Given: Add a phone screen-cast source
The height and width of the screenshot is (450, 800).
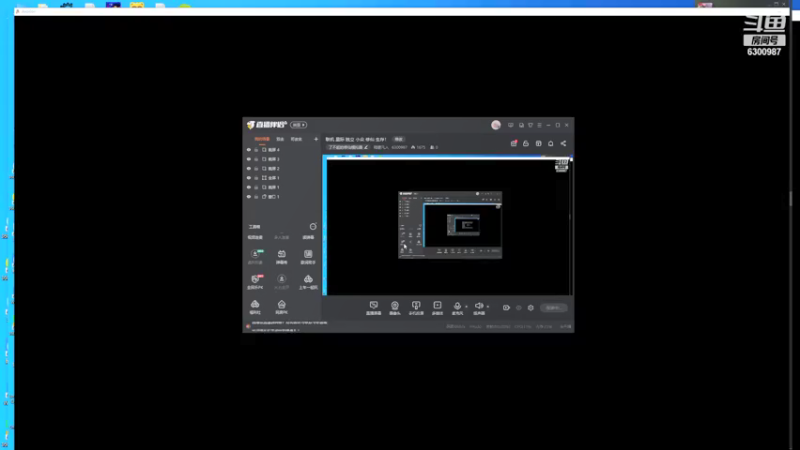Looking at the screenshot, I should tap(416, 308).
